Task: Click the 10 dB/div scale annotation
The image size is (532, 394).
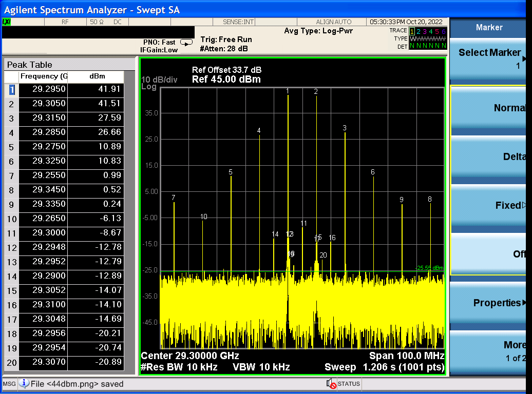Action: pyautogui.click(x=159, y=80)
